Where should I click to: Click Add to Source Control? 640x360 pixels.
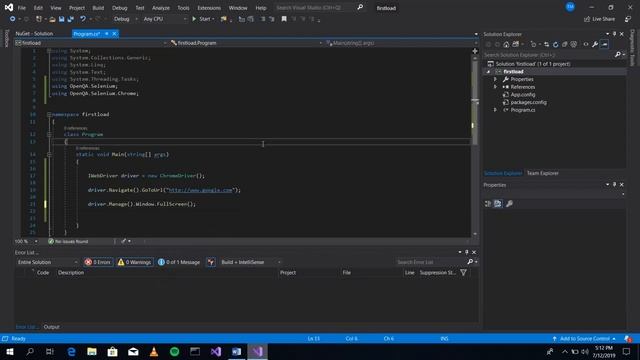coord(584,338)
